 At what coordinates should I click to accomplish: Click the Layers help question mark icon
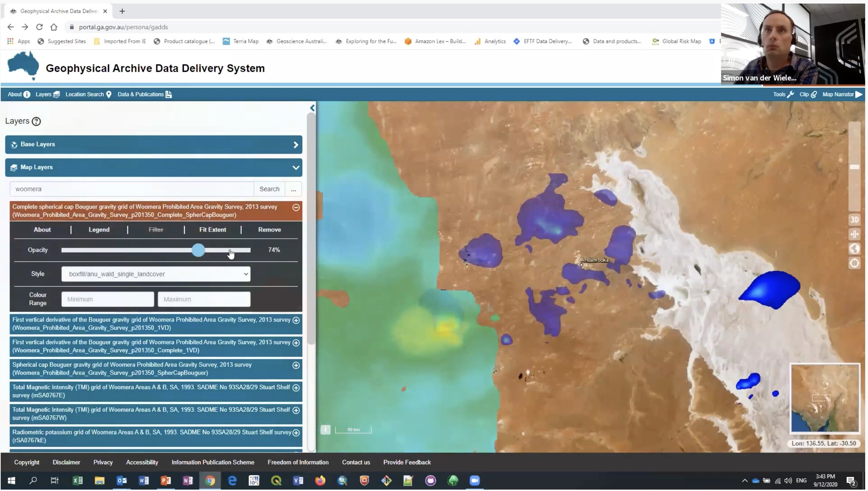coord(36,121)
